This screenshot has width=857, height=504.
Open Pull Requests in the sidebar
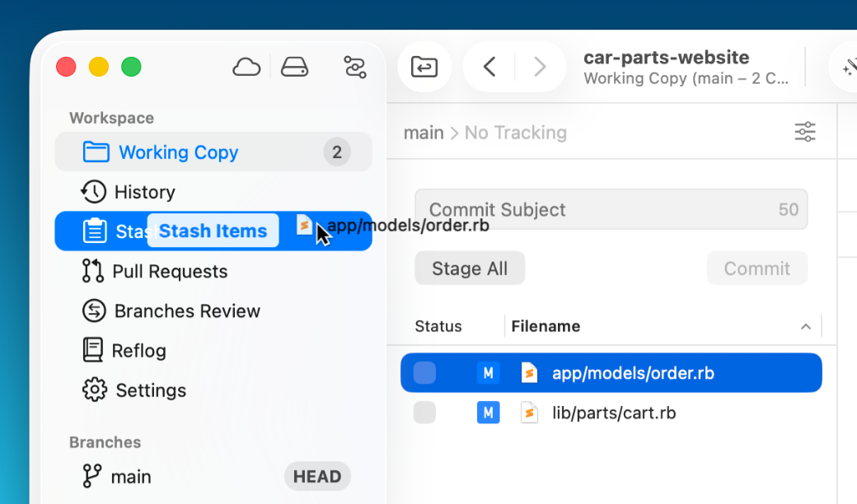tap(213, 271)
